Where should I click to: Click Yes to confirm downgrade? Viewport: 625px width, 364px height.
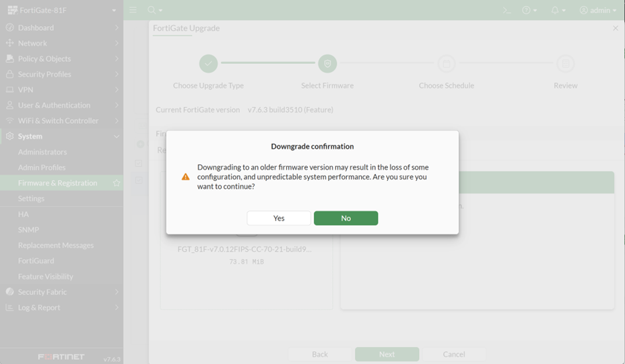279,218
